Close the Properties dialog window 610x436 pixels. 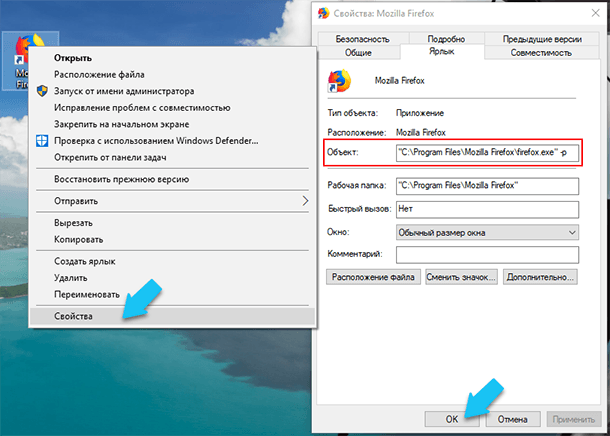tap(596, 13)
